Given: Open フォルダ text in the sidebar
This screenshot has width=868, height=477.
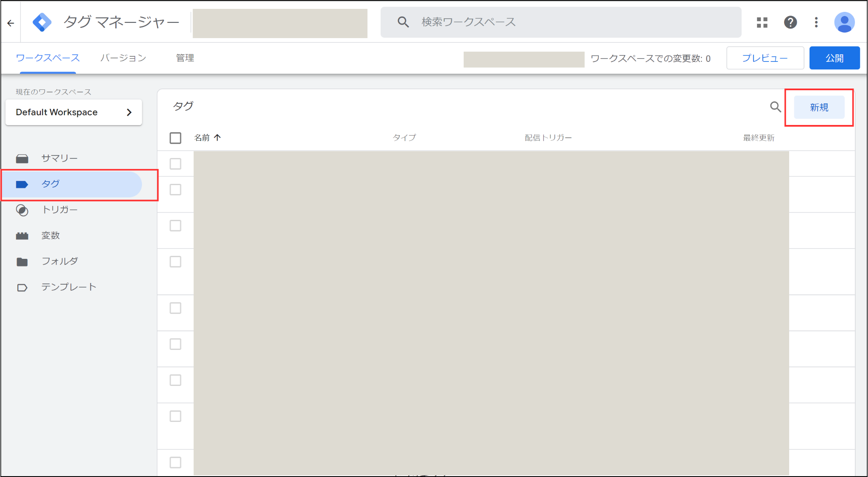Looking at the screenshot, I should point(60,261).
